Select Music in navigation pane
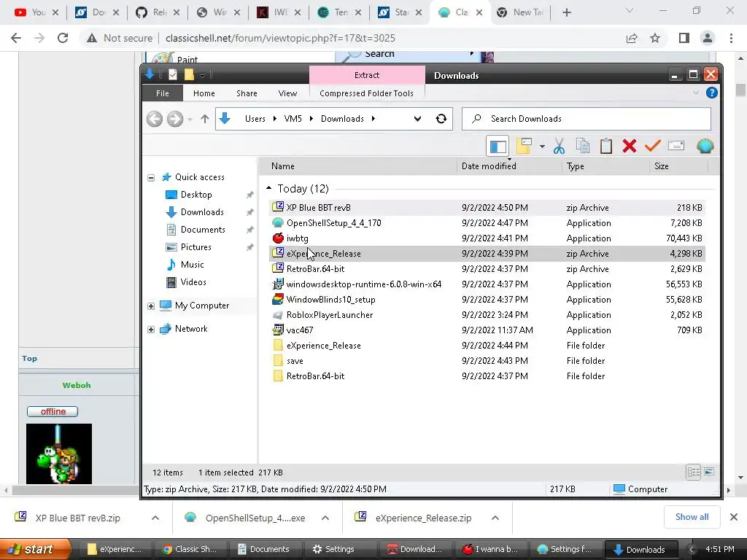 (x=192, y=264)
